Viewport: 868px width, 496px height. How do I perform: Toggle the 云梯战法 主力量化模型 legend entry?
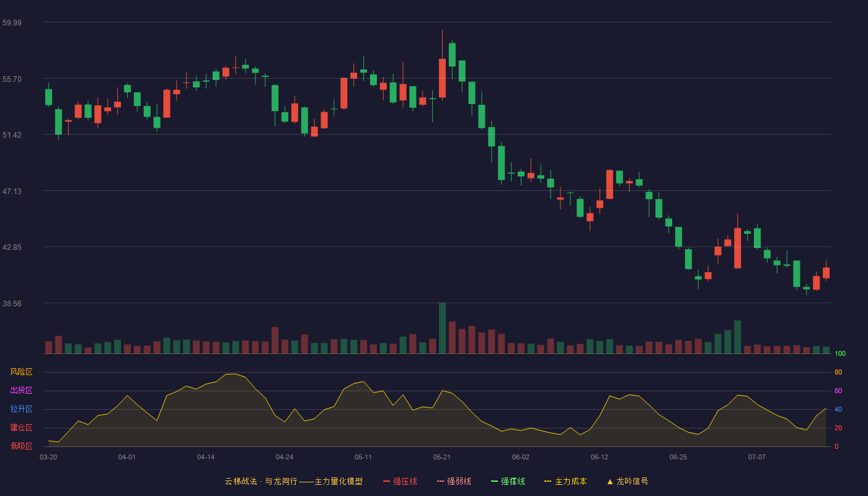(x=293, y=481)
